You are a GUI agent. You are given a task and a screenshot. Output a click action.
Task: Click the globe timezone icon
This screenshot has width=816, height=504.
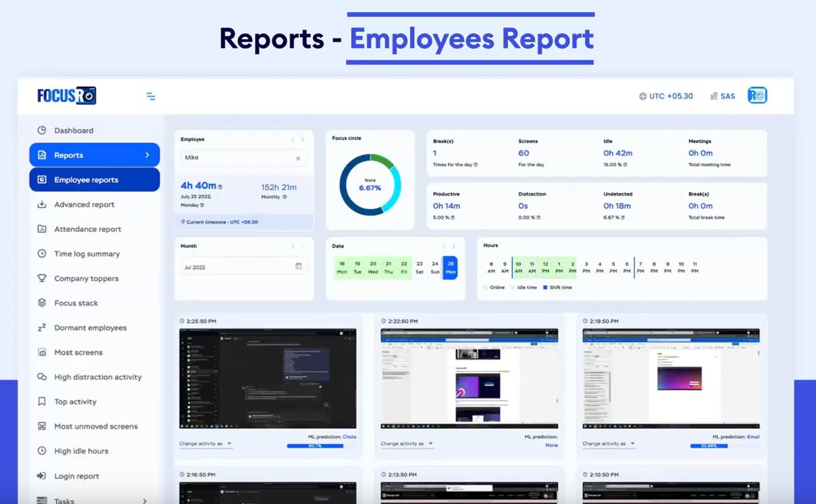(x=643, y=96)
